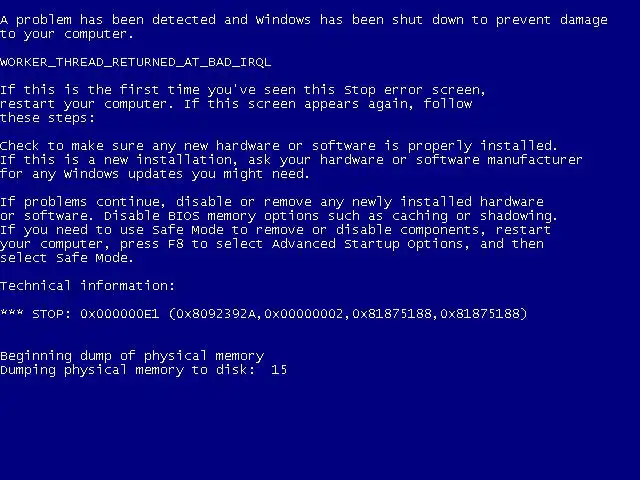This screenshot has width=640, height=480.
Task: Click the first stop parameter 0x8092392A
Action: pos(216,314)
